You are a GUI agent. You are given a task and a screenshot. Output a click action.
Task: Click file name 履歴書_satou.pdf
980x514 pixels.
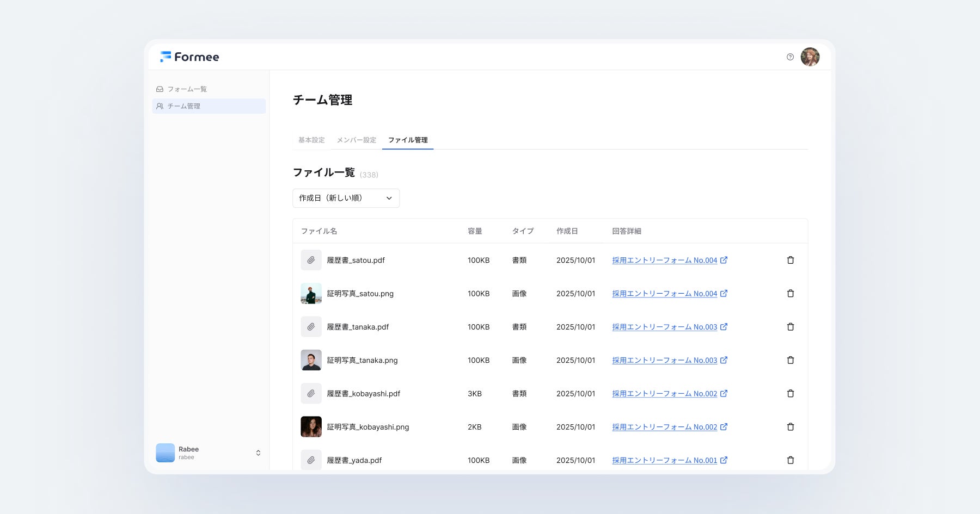(356, 260)
